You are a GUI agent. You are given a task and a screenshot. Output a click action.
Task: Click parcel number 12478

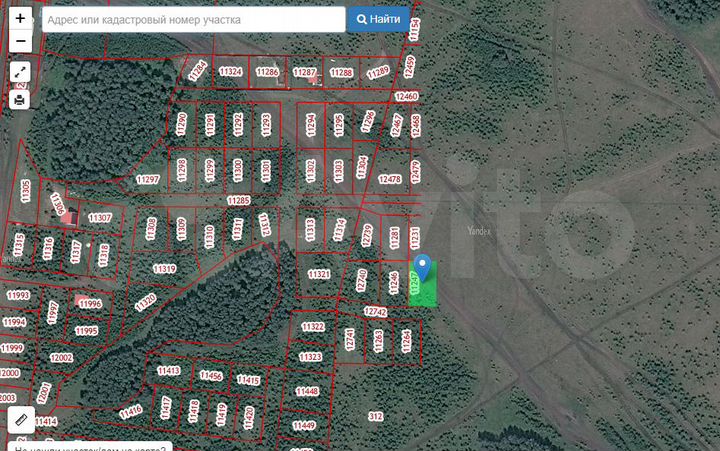390,180
